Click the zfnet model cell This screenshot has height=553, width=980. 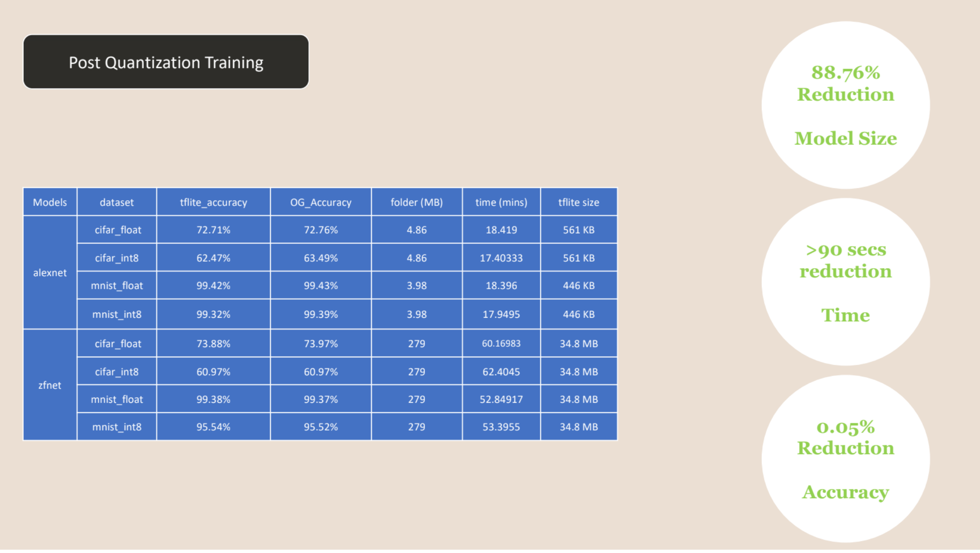(x=50, y=385)
